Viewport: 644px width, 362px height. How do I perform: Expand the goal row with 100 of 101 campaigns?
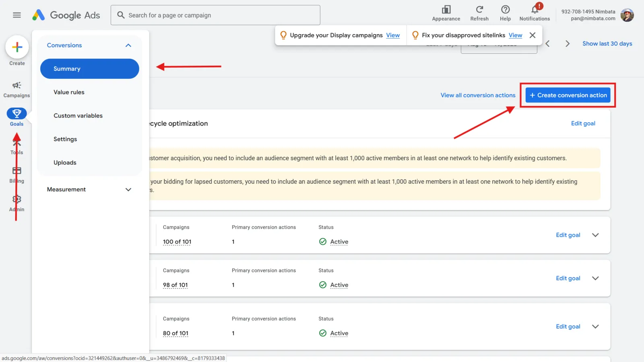pyautogui.click(x=595, y=235)
